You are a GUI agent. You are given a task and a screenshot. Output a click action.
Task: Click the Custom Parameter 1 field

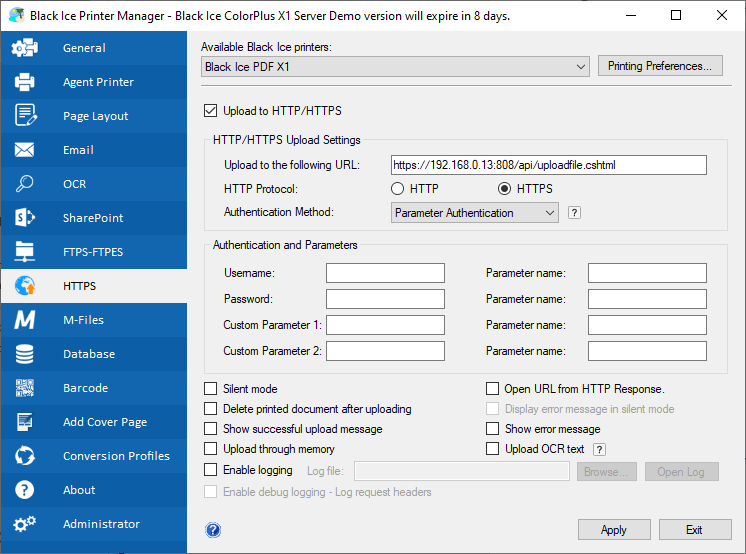coord(385,325)
